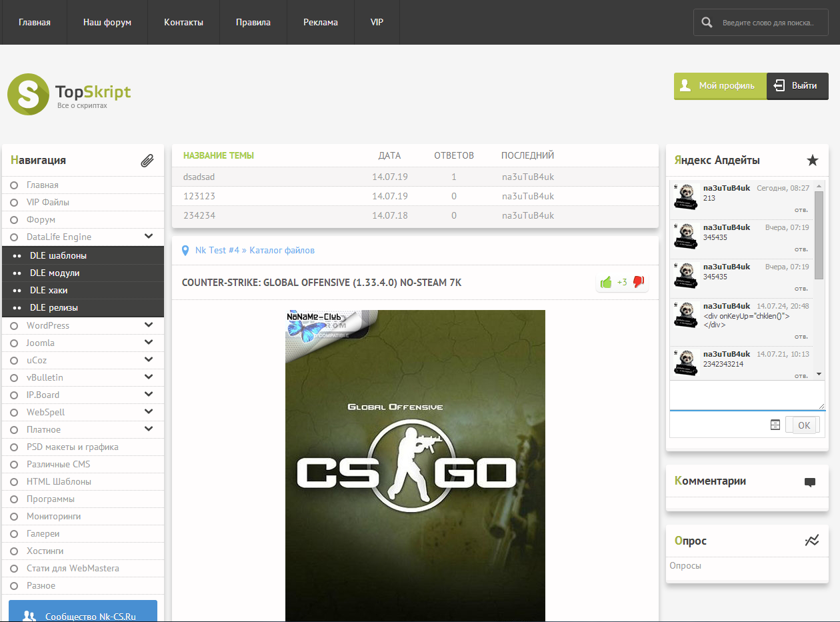Open DLE хаки submenu item

[49, 290]
